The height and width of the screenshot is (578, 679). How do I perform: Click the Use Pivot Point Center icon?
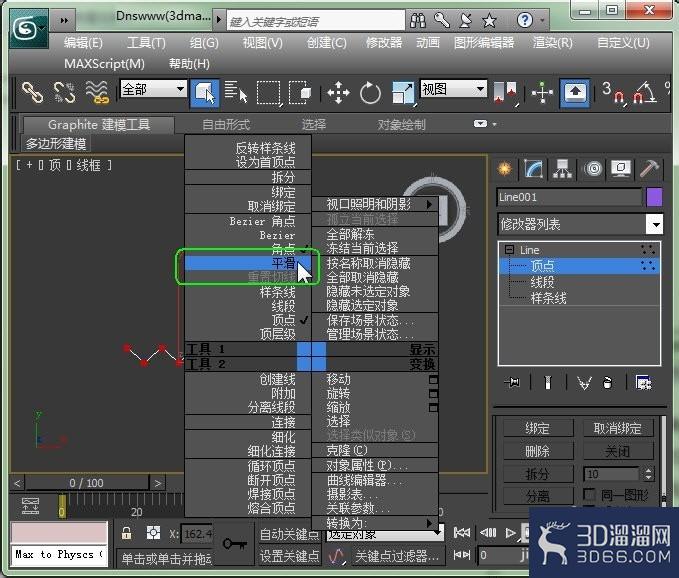point(505,92)
